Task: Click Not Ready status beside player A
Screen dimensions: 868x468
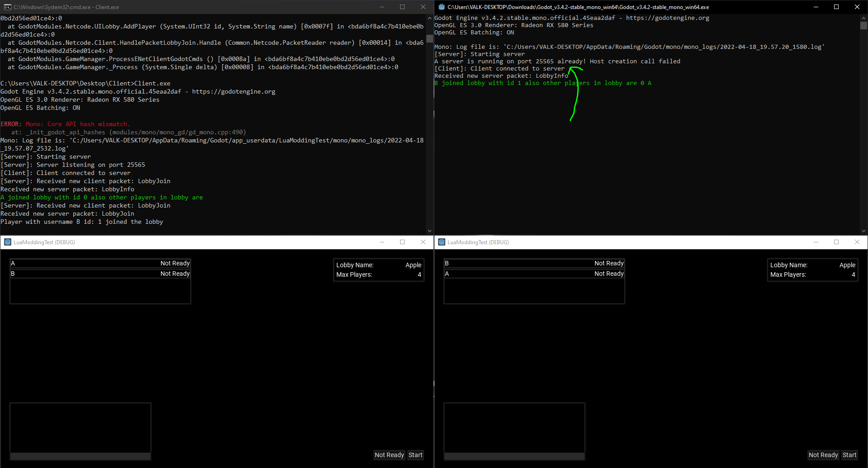Action: (175, 263)
